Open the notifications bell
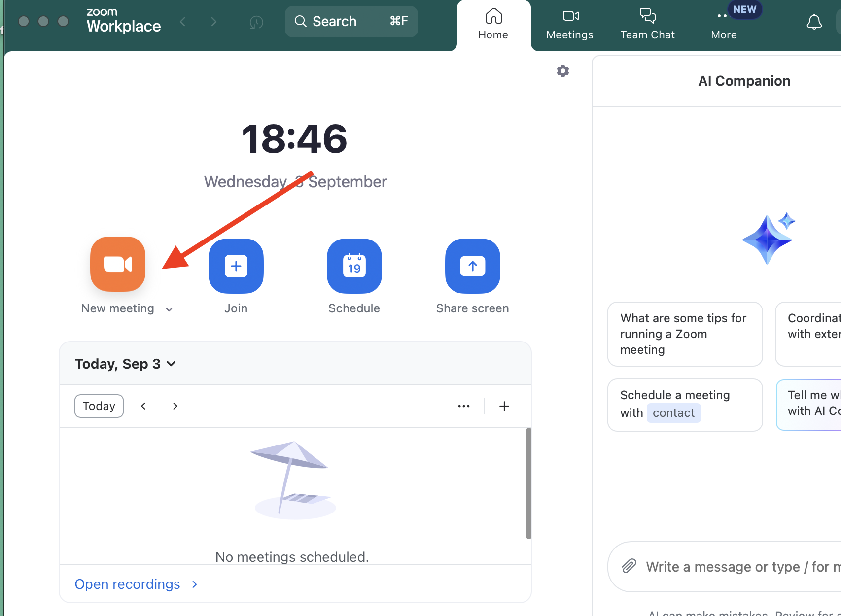This screenshot has width=841, height=616. (x=814, y=22)
